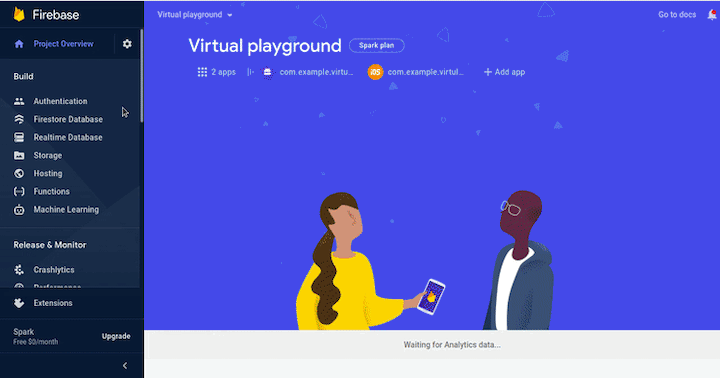Select the Android app icon
Viewport: 720px width, 378px height.
point(267,72)
